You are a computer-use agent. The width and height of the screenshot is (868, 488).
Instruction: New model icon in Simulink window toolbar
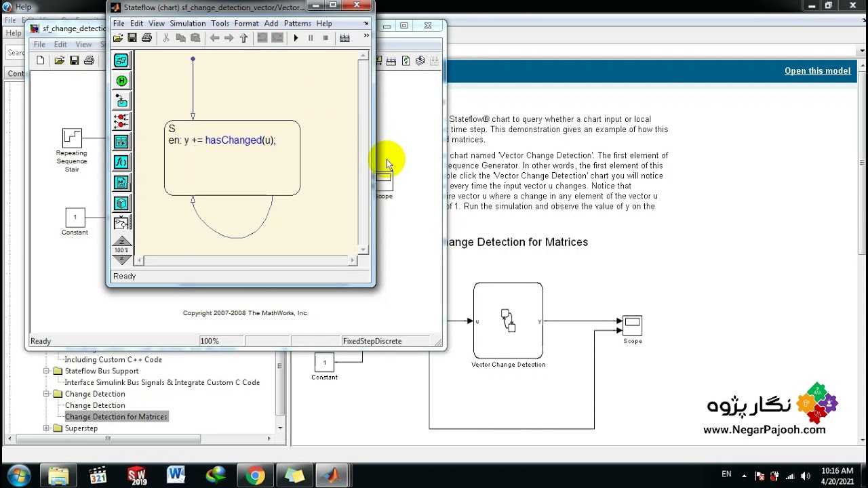coord(41,60)
